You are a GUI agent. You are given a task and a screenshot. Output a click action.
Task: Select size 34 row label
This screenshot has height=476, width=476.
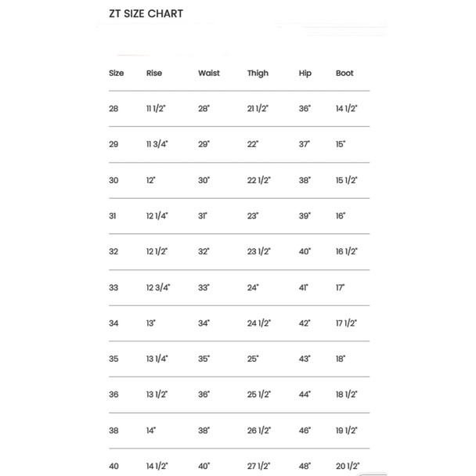click(114, 323)
